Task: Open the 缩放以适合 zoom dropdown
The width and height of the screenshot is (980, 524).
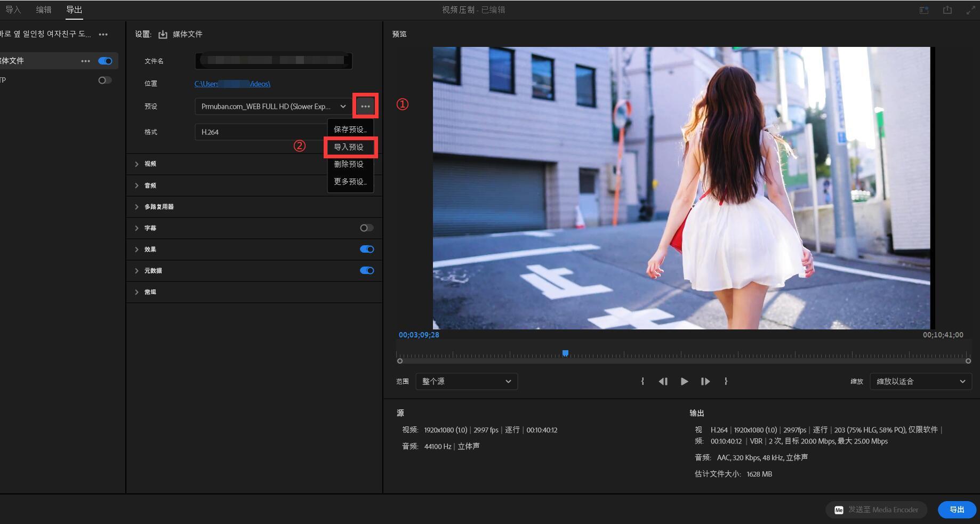Action: (920, 381)
